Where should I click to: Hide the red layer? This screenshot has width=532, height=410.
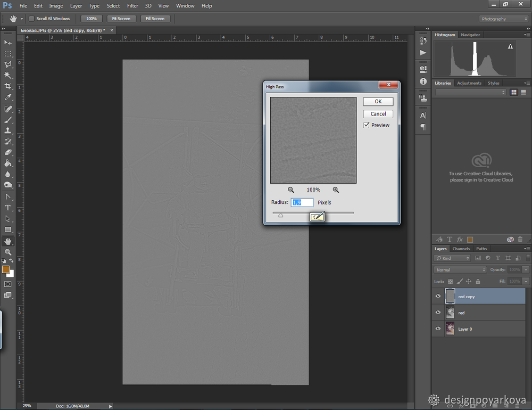click(x=438, y=313)
